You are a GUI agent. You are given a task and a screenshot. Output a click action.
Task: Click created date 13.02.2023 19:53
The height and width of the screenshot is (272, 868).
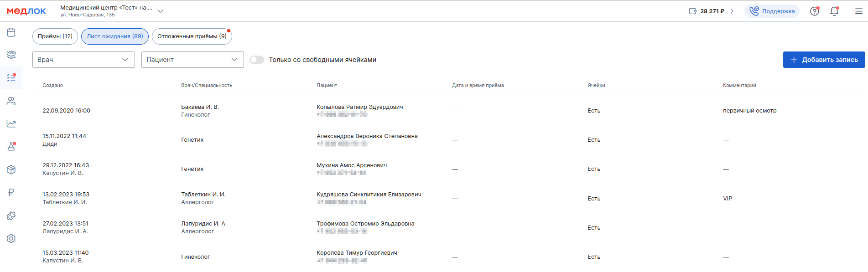(66, 195)
